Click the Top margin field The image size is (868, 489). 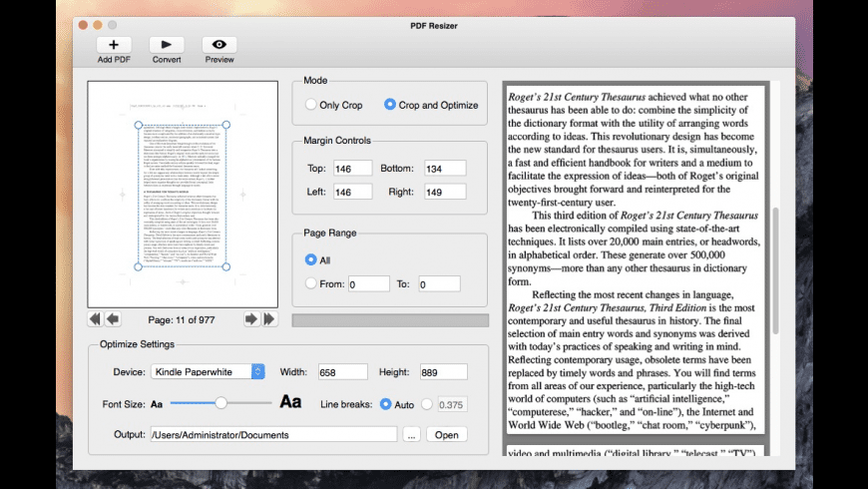click(x=352, y=169)
